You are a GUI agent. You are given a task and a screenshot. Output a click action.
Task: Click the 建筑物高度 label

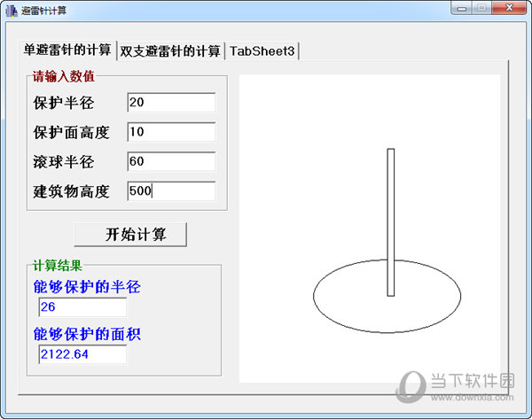[x=71, y=191]
